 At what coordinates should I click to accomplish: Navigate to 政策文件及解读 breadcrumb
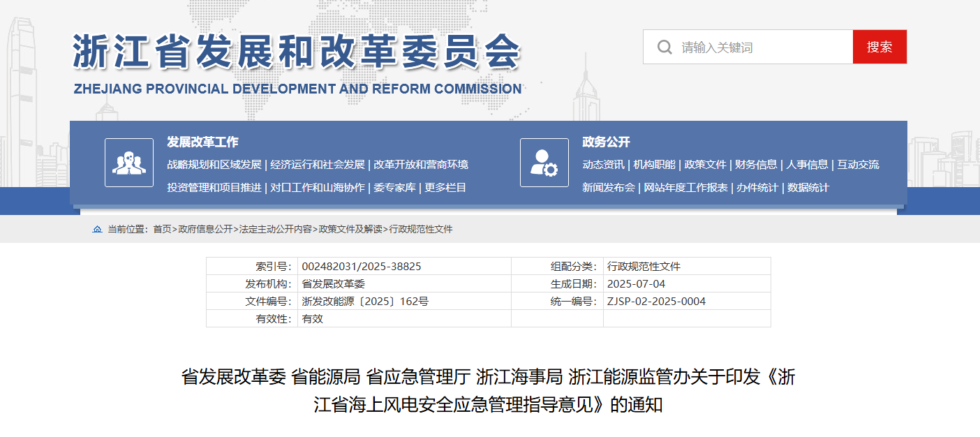[350, 230]
